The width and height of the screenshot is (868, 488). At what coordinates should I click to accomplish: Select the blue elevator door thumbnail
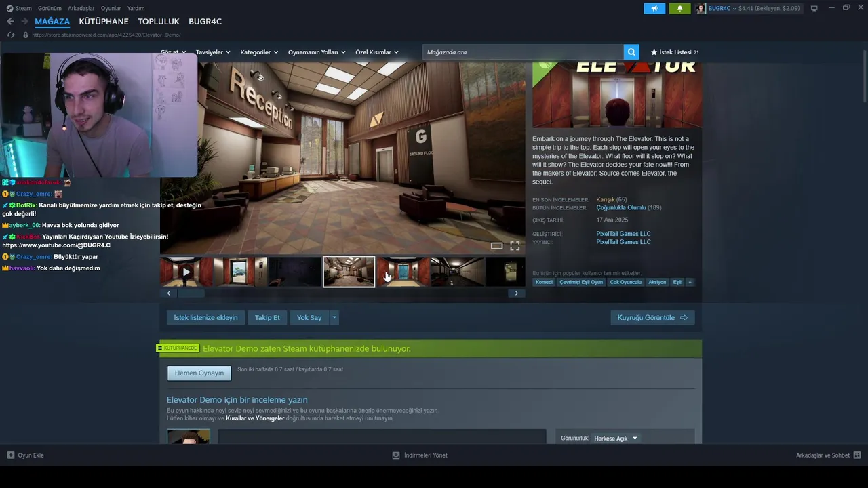(403, 272)
